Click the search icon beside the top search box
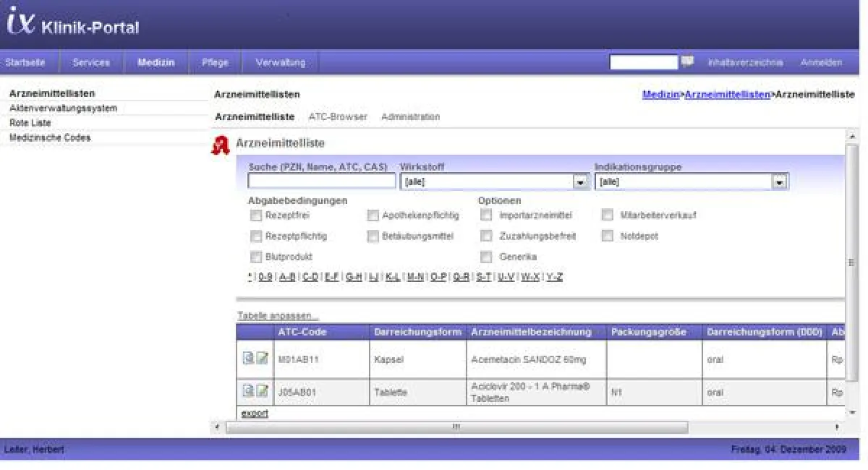 coord(687,62)
